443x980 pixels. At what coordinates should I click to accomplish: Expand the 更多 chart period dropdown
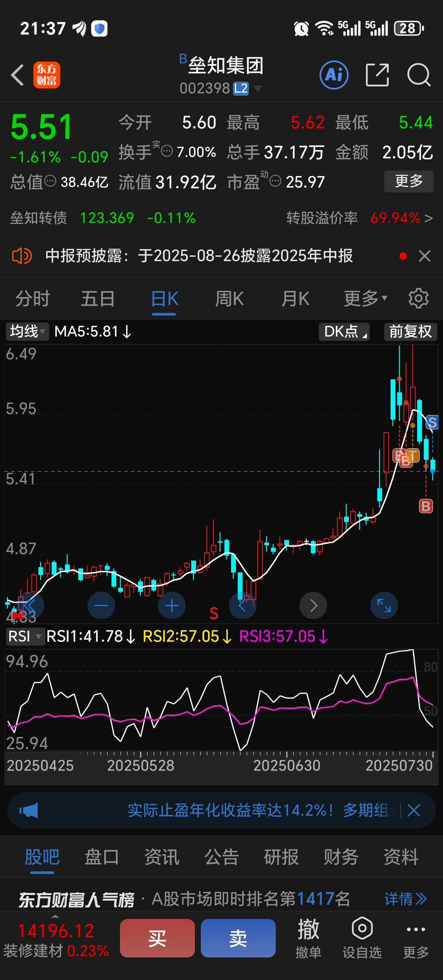pos(365,298)
